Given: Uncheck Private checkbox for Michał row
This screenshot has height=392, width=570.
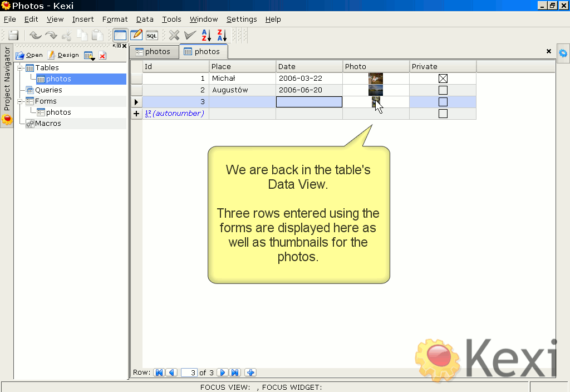Looking at the screenshot, I should click(443, 79).
